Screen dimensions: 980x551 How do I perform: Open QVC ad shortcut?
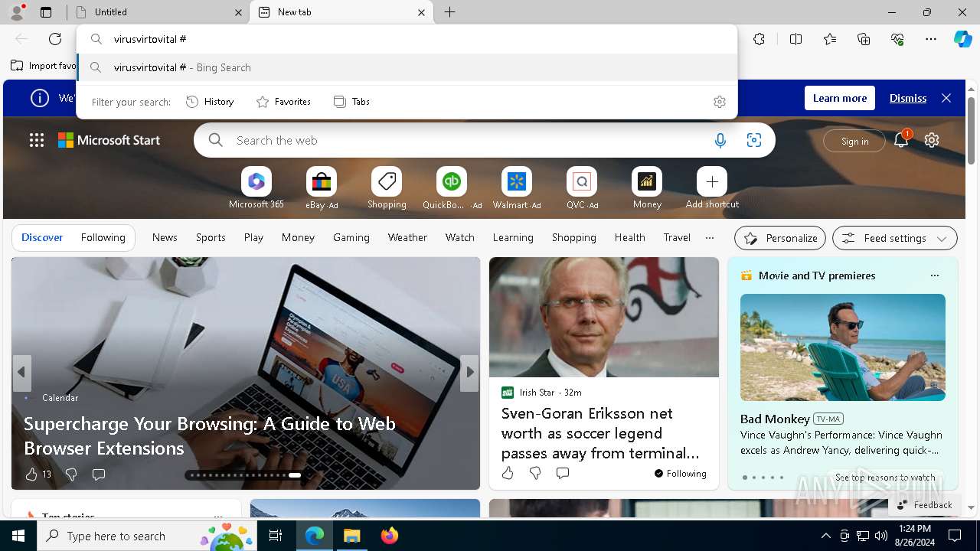click(582, 188)
